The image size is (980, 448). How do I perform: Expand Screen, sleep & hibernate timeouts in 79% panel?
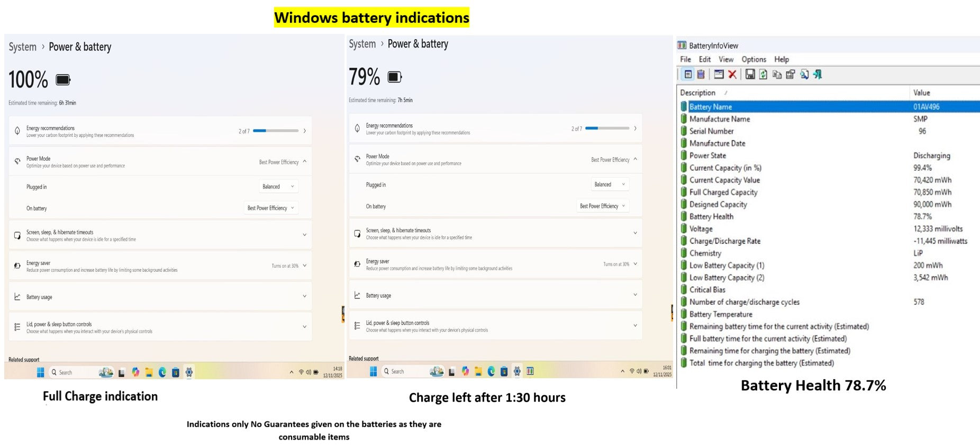[x=495, y=233]
